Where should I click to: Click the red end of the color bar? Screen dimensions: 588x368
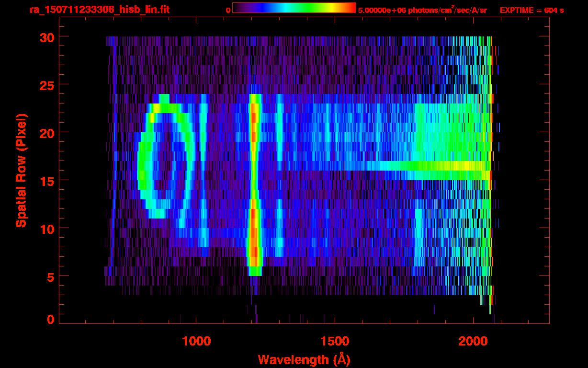(351, 8)
